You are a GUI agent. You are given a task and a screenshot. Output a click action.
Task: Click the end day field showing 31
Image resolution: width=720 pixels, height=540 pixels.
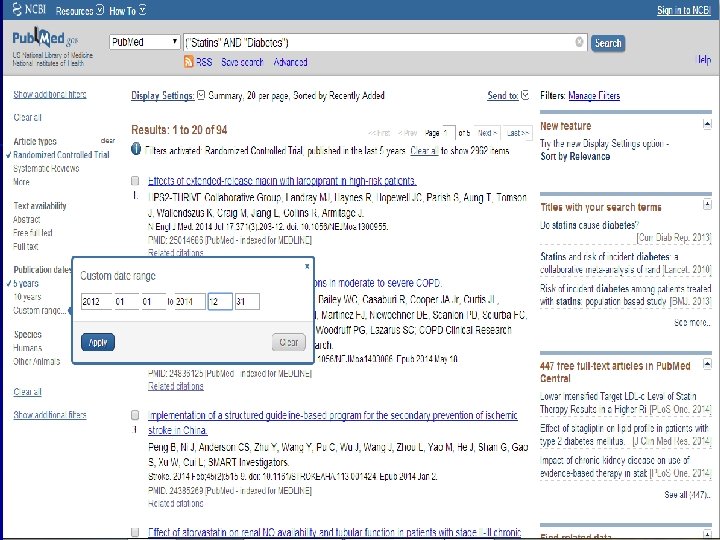pos(247,302)
